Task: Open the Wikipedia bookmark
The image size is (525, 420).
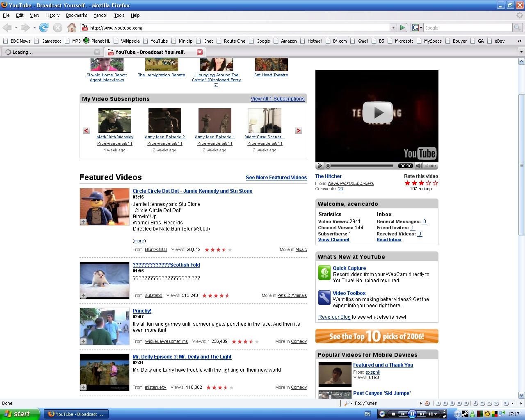Action: click(127, 41)
